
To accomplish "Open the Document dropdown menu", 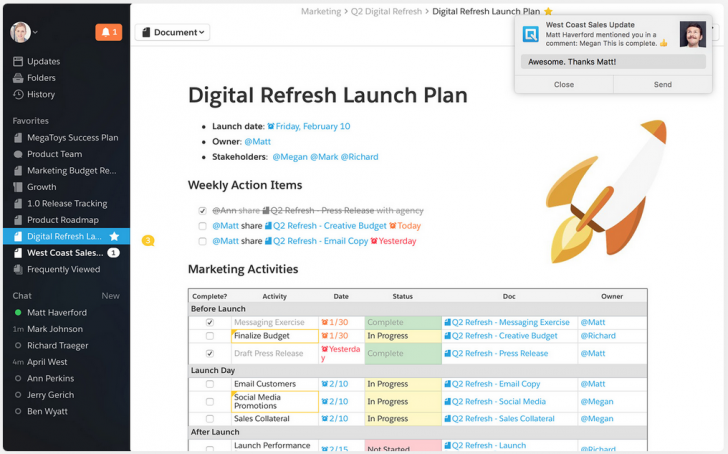I will [172, 32].
